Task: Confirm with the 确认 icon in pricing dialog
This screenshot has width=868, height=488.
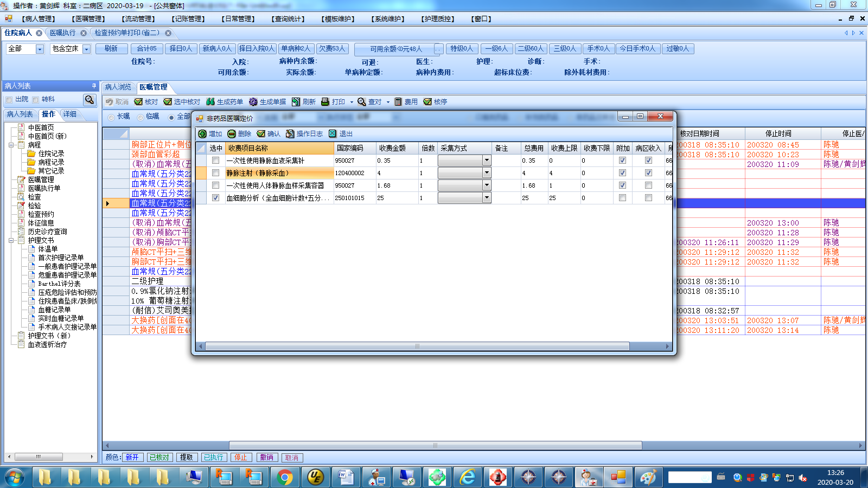Action: (x=261, y=134)
